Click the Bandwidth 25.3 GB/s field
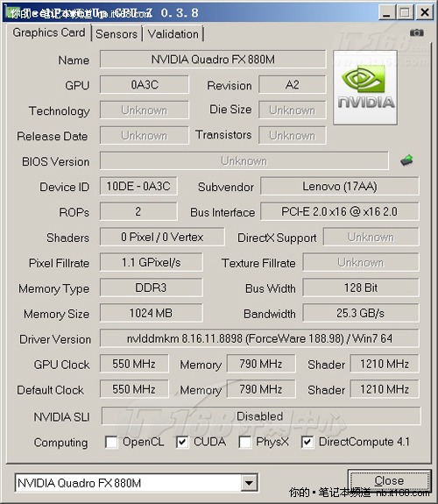438x504 pixels. [361, 313]
